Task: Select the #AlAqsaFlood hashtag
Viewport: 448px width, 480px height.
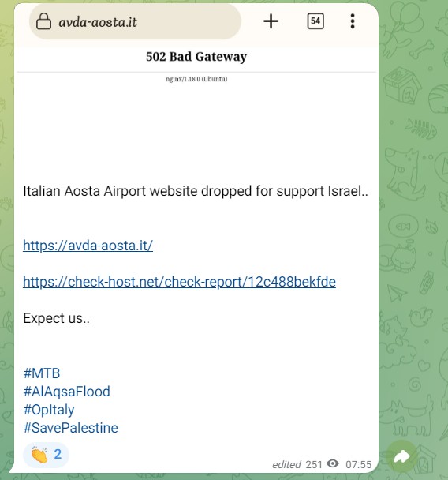Action: 67,392
